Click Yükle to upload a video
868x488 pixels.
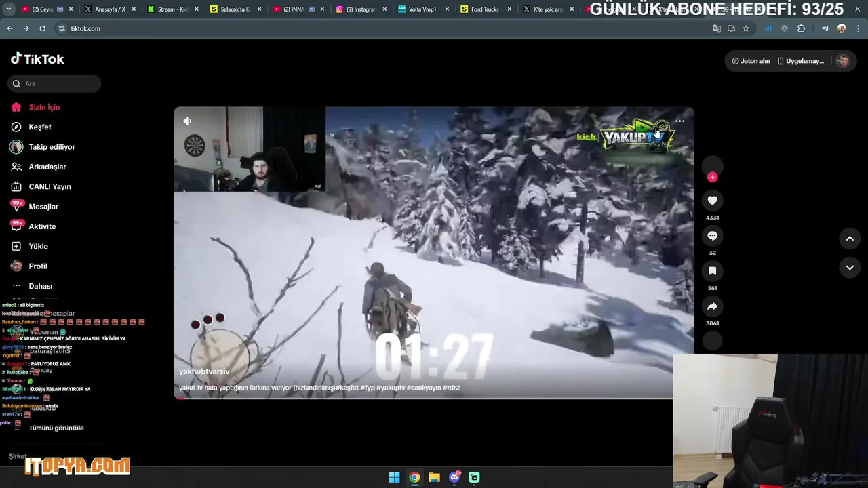[x=38, y=246]
